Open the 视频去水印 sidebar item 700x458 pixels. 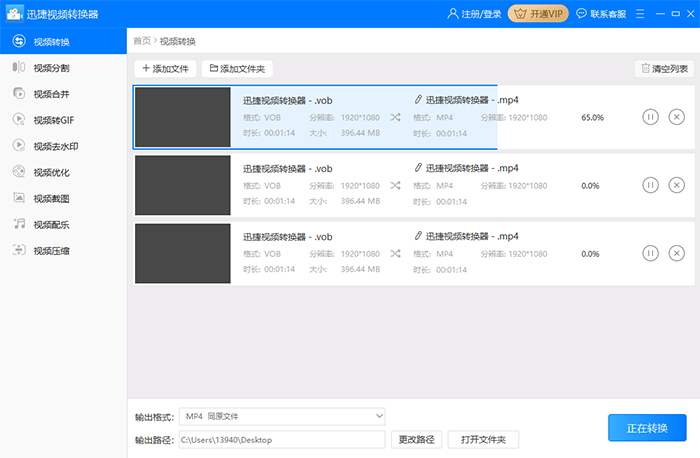point(63,146)
